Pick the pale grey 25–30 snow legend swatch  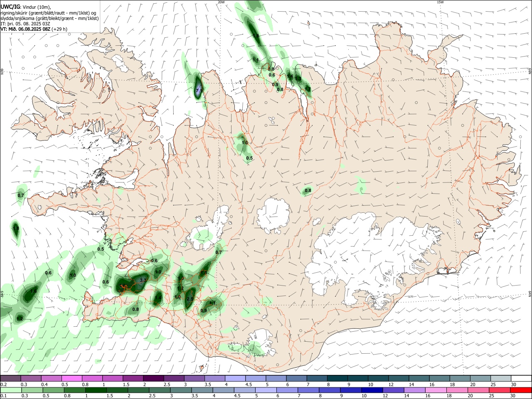pos(501,379)
